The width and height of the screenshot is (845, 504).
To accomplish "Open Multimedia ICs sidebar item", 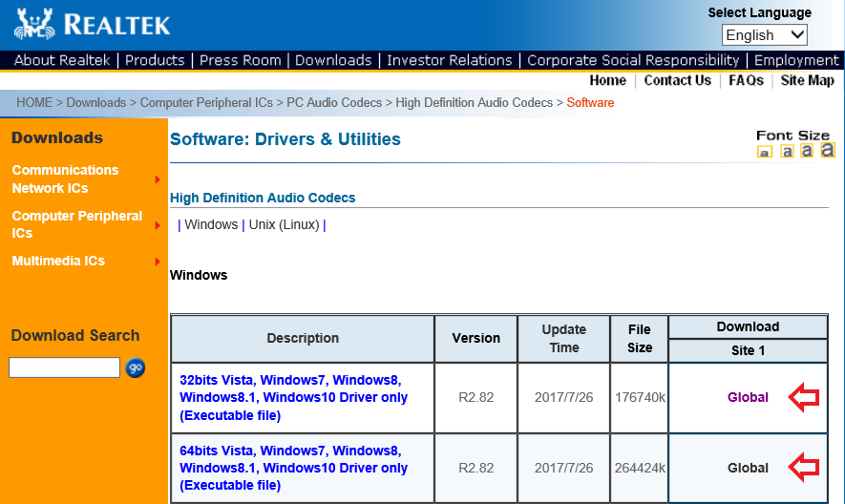I will (x=58, y=261).
